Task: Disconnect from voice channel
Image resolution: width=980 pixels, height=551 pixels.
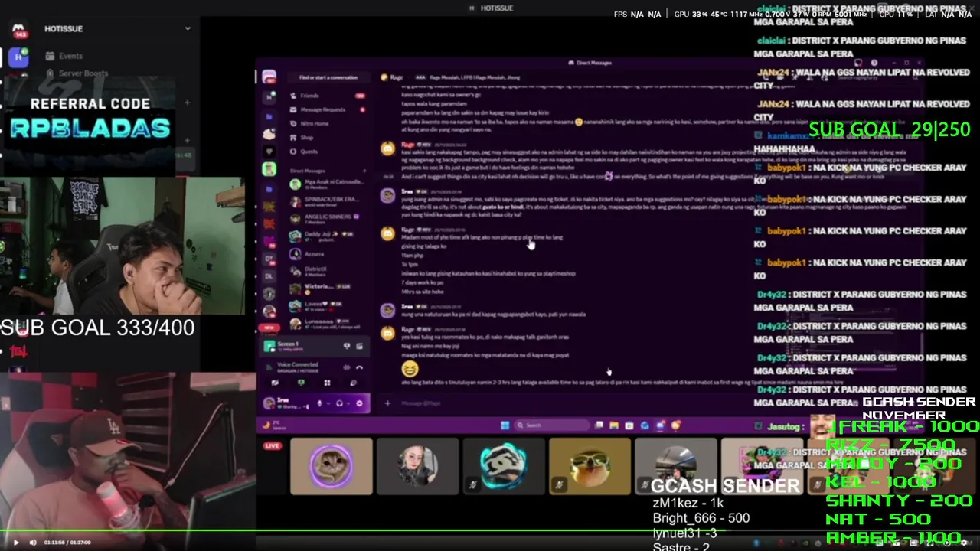Action: click(359, 367)
